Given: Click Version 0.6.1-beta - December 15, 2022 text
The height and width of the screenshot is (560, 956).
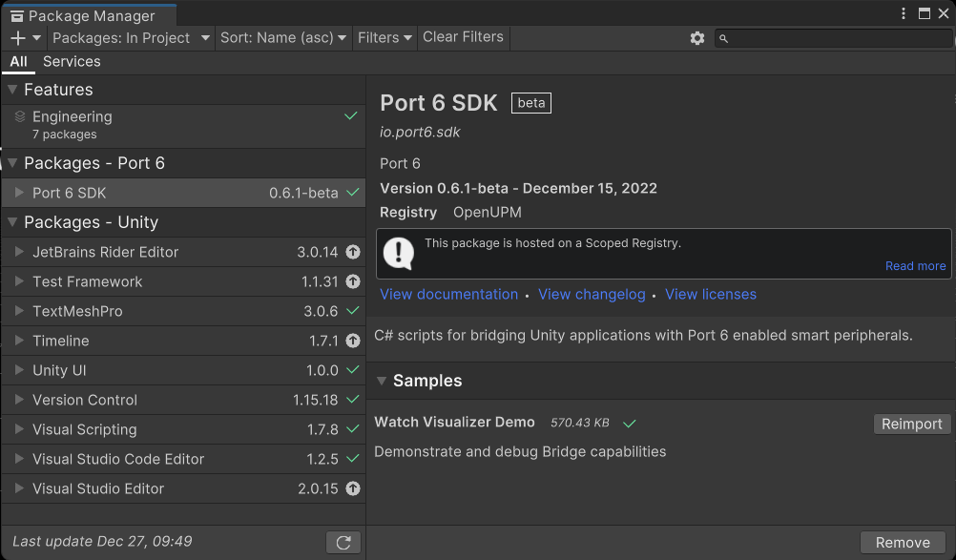Looking at the screenshot, I should pyautogui.click(x=518, y=188).
